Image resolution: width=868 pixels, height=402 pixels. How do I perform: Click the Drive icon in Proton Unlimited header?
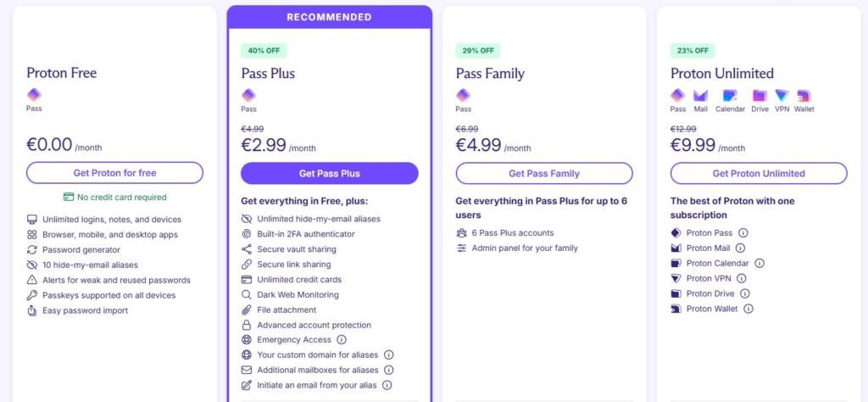pyautogui.click(x=759, y=96)
